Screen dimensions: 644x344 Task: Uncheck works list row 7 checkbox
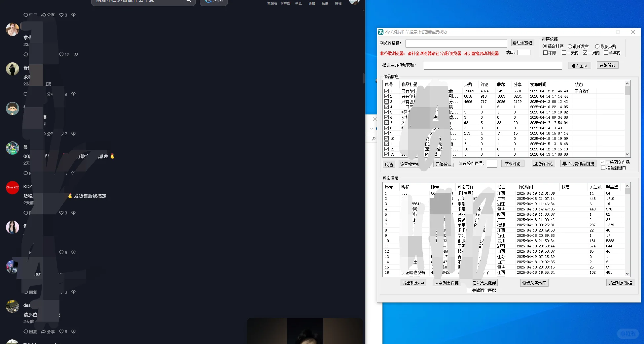pyautogui.click(x=386, y=123)
